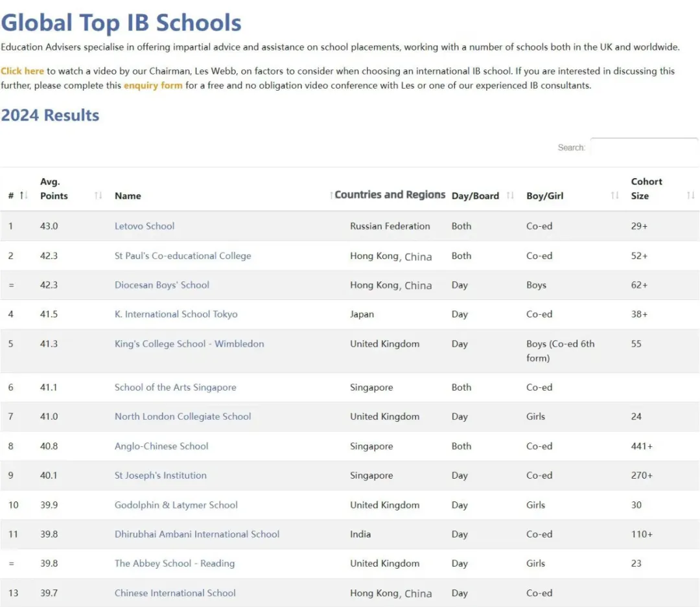Click the Cohort Size sort arrows
The width and height of the screenshot is (700, 607).
690,196
